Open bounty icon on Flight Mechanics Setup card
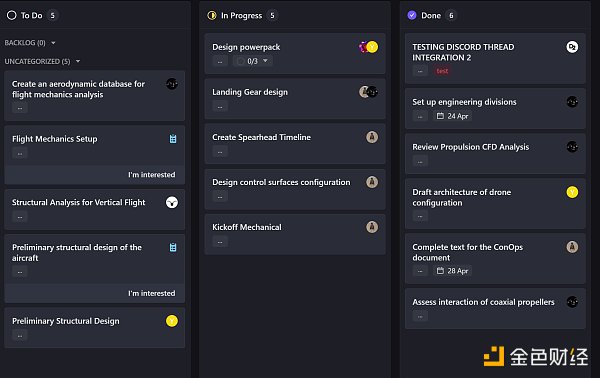The image size is (600, 378). 173,139
